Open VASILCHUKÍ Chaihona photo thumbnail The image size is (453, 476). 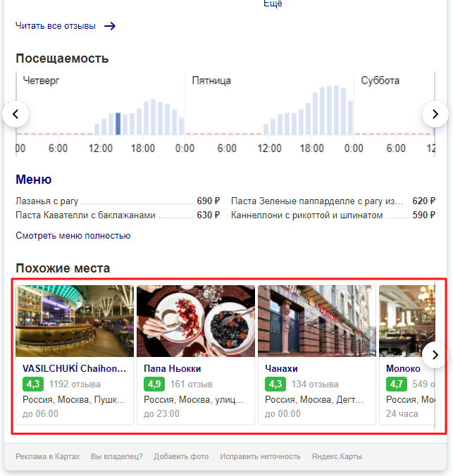75,321
